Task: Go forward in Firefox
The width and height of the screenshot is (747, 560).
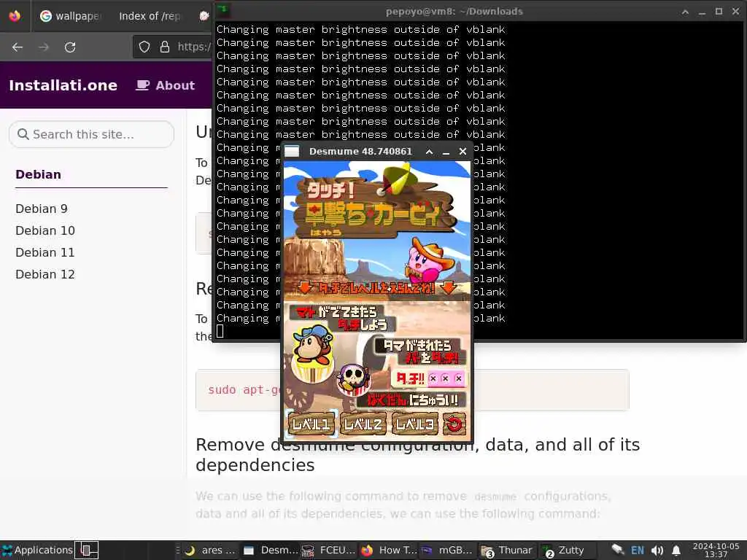Action: click(x=44, y=47)
